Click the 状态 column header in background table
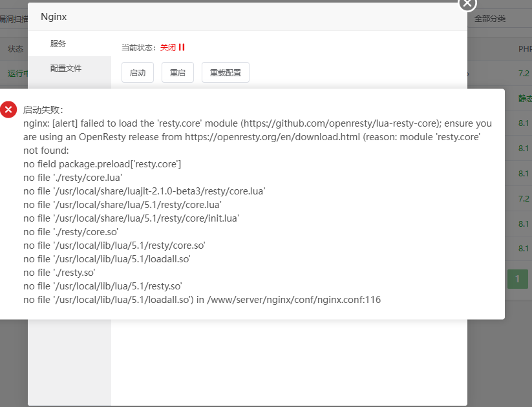The image size is (532, 407). tap(16, 49)
